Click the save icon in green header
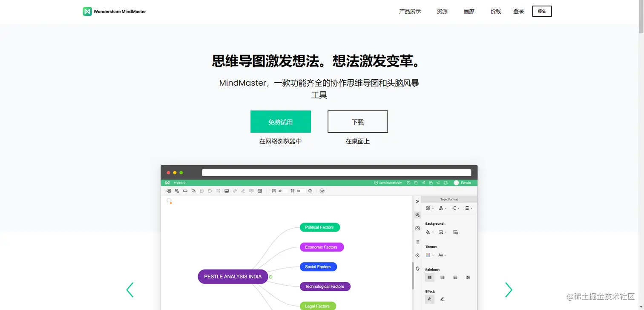 pos(408,183)
